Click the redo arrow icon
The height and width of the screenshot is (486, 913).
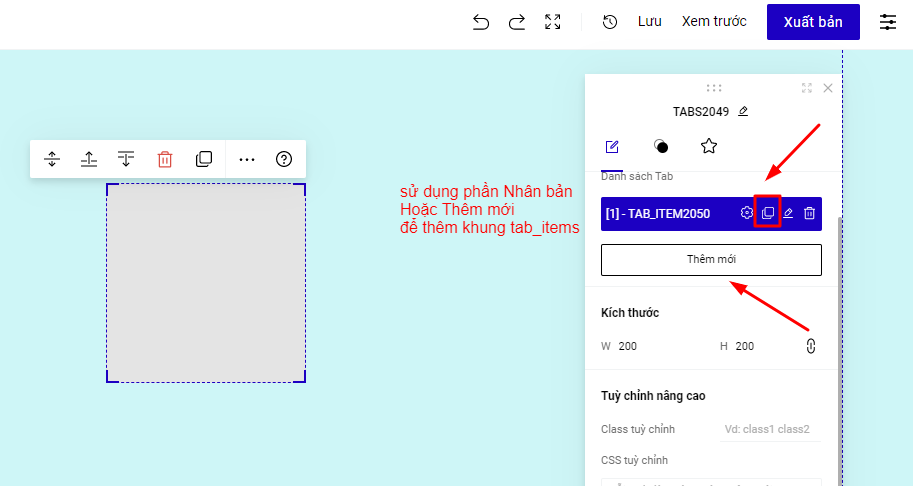coord(517,22)
